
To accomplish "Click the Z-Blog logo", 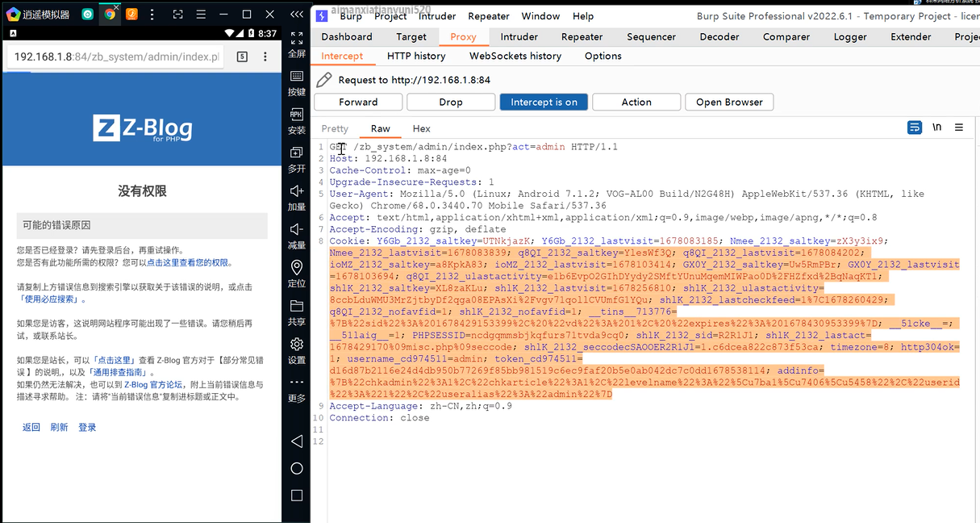I will (143, 128).
